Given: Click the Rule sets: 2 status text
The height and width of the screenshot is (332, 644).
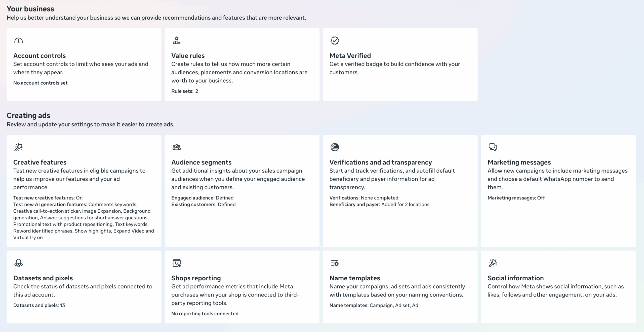Looking at the screenshot, I should tap(185, 91).
